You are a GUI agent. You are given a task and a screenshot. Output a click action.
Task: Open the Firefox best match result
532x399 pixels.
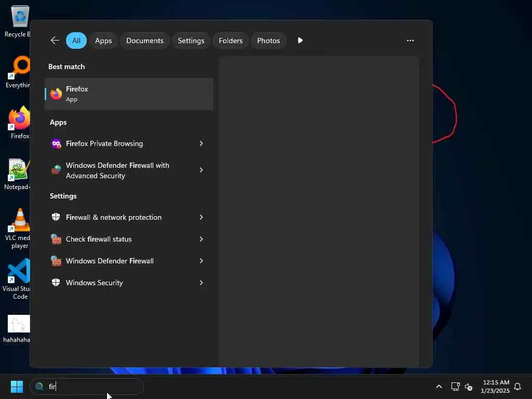pos(129,94)
